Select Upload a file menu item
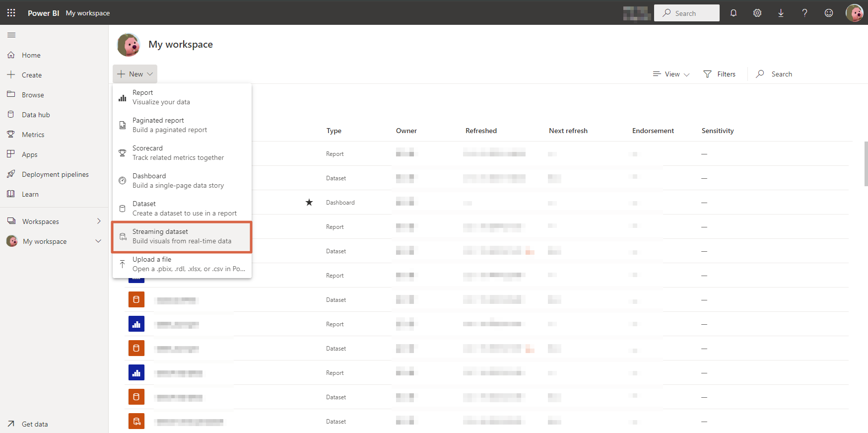 [x=182, y=264]
